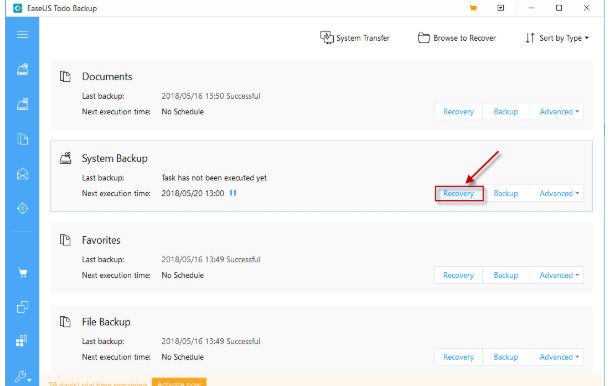Expand Advanced options for Documents
This screenshot has height=386, width=613.
click(559, 111)
